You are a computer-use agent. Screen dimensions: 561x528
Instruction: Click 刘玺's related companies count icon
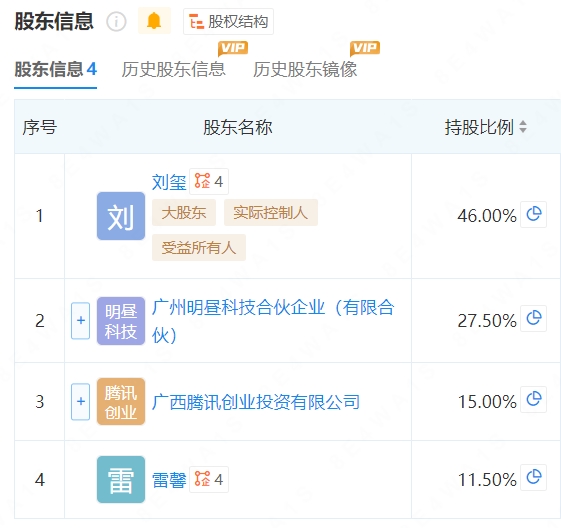coord(209,181)
